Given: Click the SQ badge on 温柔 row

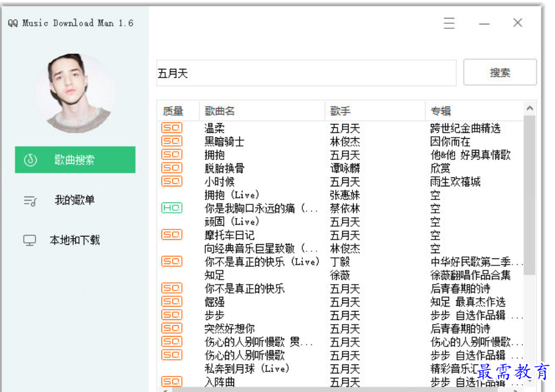Looking at the screenshot, I should pos(172,128).
